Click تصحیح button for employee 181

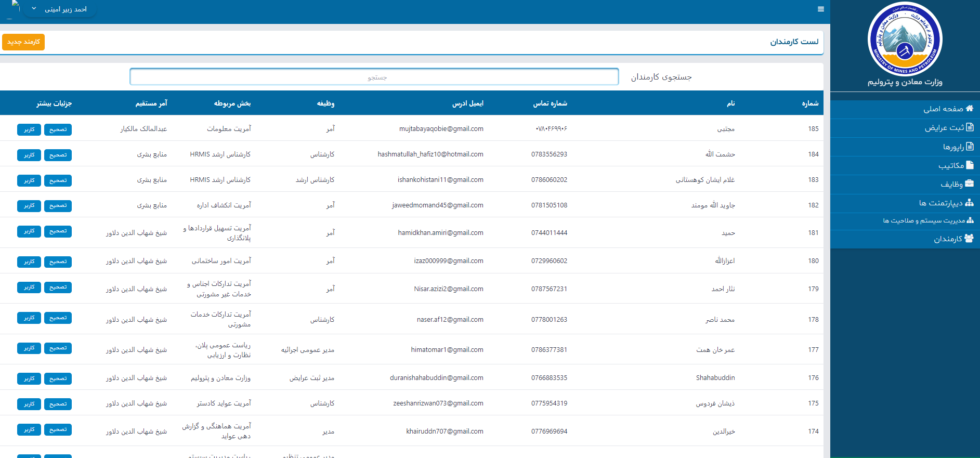(x=58, y=231)
